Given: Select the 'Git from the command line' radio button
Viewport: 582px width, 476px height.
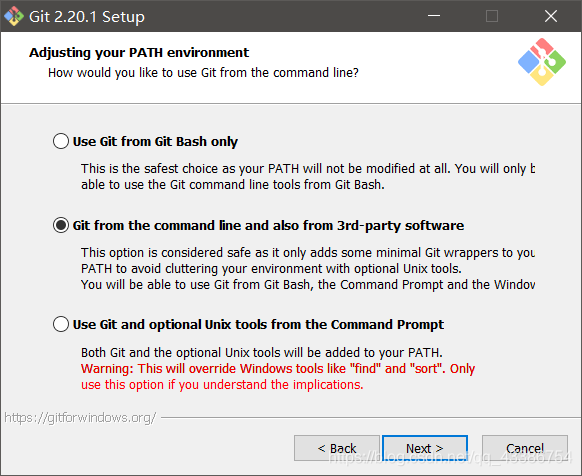Looking at the screenshot, I should click(61, 225).
